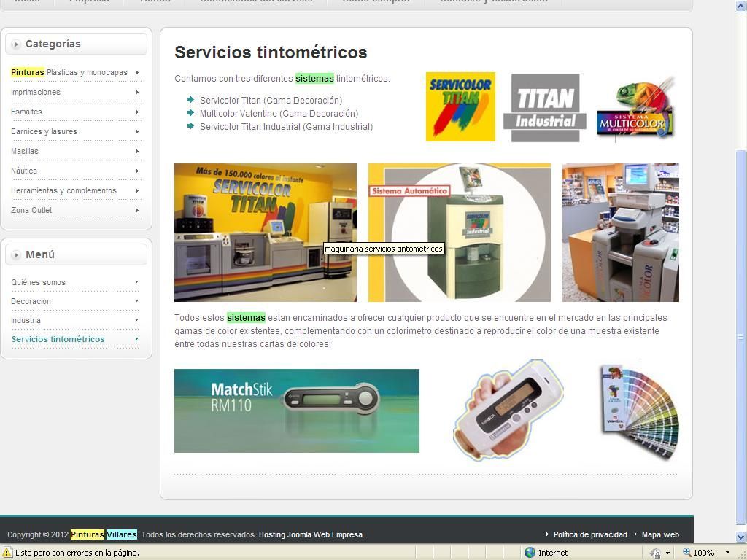The width and height of the screenshot is (747, 560).
Task: Click arrow beside Industria menu entry
Action: [136, 320]
